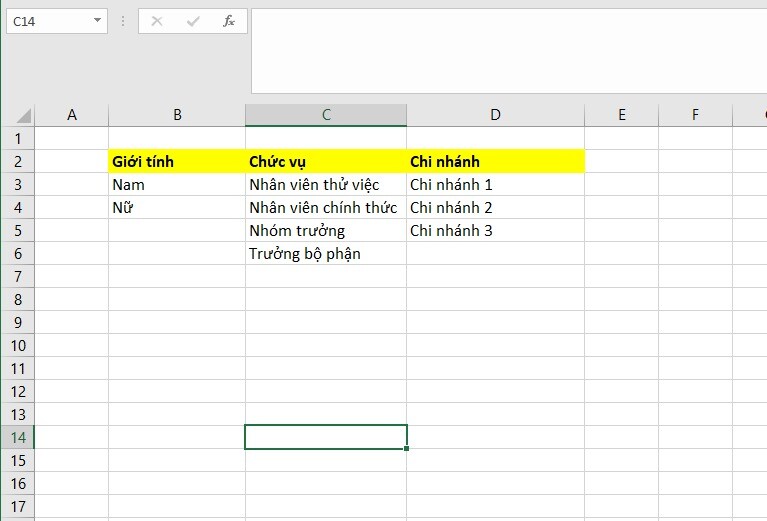Image resolution: width=767 pixels, height=521 pixels.
Task: Click inside the formula bar input area
Action: tap(509, 51)
